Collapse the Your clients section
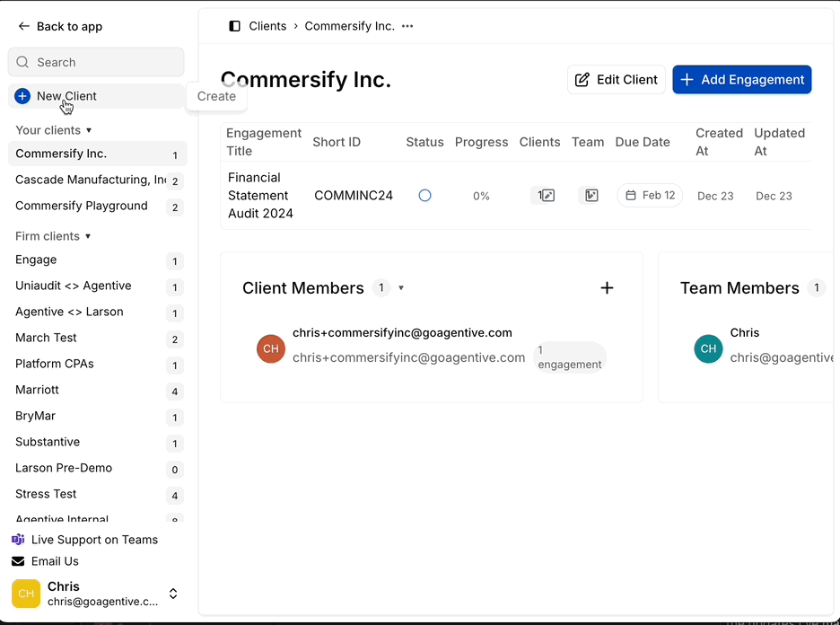This screenshot has width=840, height=625. 88,130
